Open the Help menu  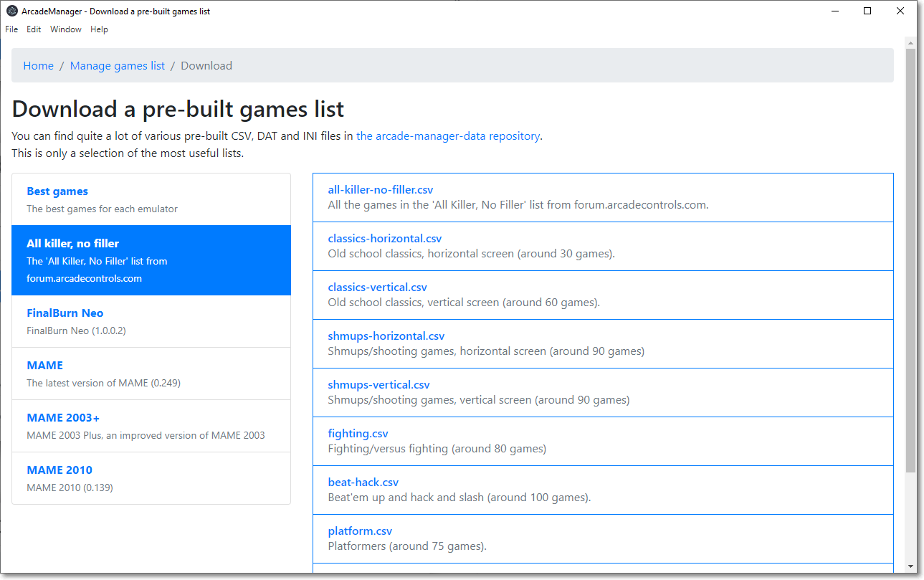click(99, 29)
